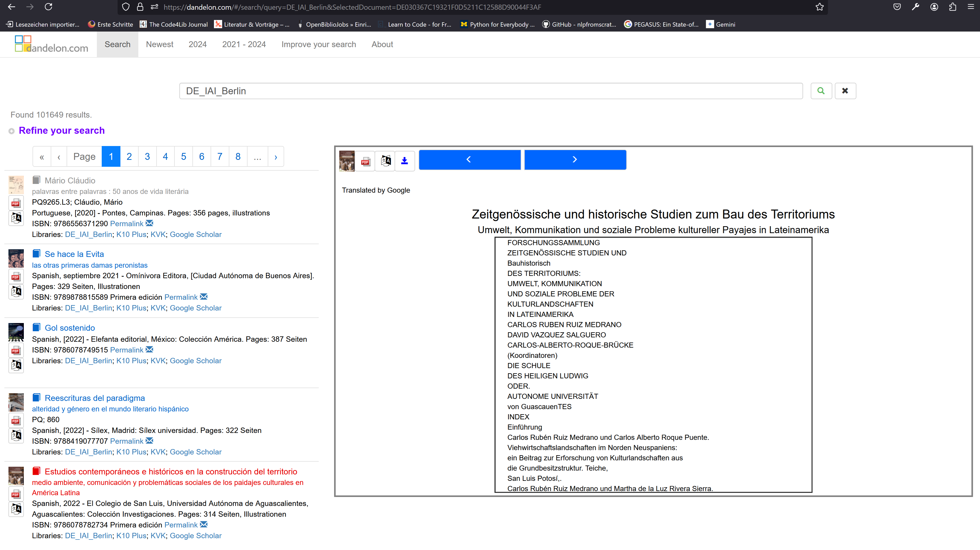Go back with browser back arrow
Screen dimensions: 980x550
coord(12,7)
